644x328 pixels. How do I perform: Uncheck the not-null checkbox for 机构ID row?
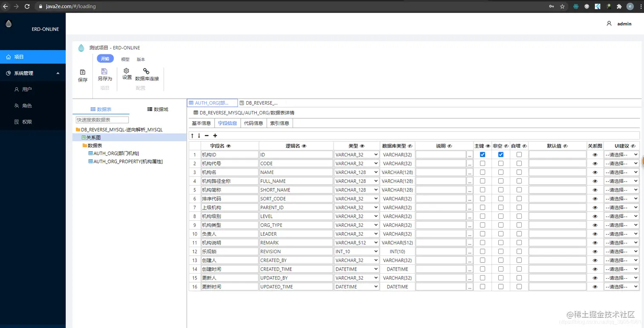pos(501,155)
